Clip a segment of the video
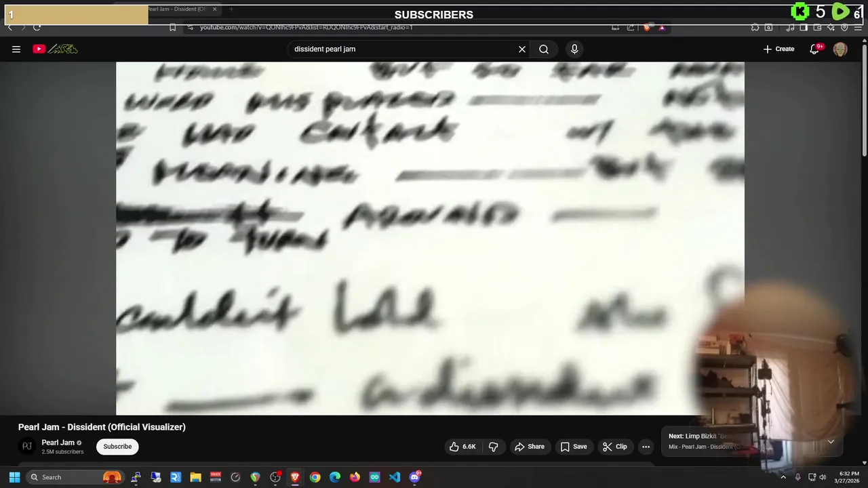This screenshot has width=868, height=488. tap(615, 447)
